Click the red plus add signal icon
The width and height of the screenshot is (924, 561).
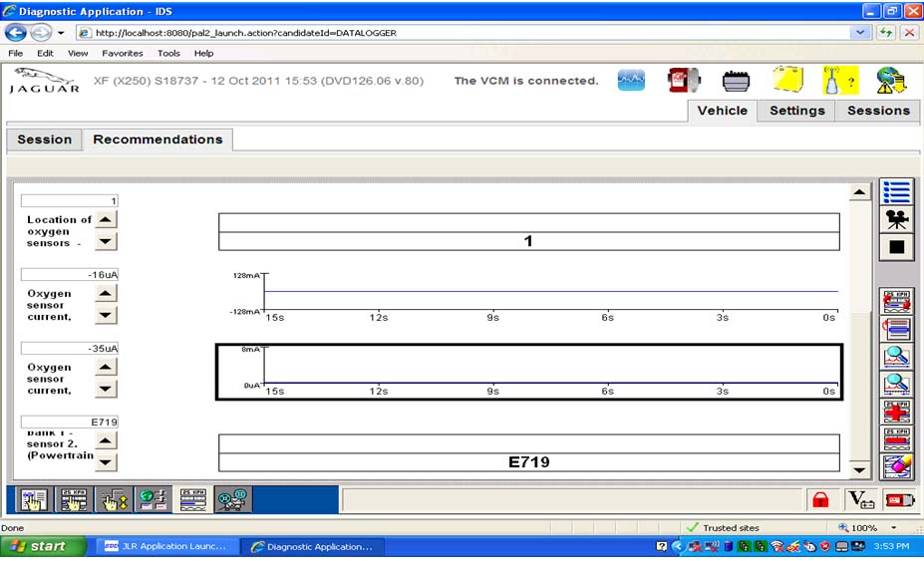pyautogui.click(x=896, y=412)
